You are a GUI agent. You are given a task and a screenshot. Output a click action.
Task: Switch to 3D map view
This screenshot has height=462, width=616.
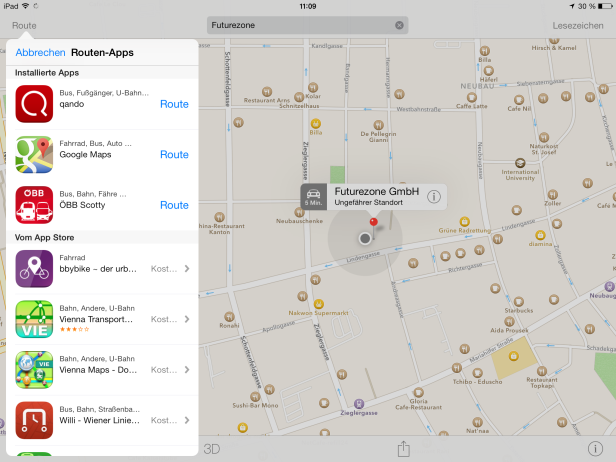click(212, 449)
